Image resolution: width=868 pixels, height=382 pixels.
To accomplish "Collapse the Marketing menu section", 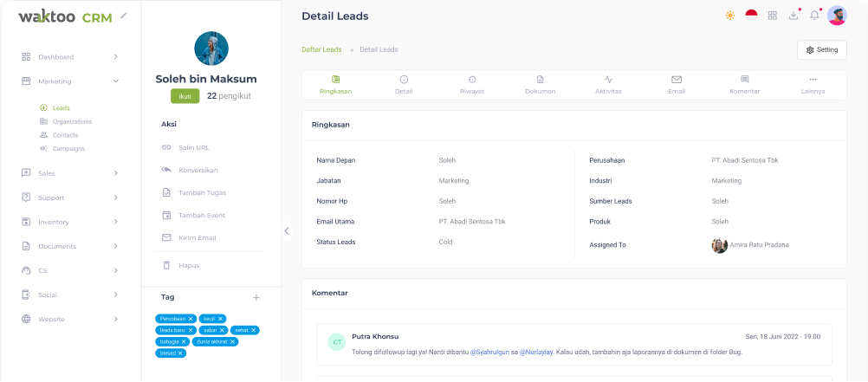I will coord(116,81).
